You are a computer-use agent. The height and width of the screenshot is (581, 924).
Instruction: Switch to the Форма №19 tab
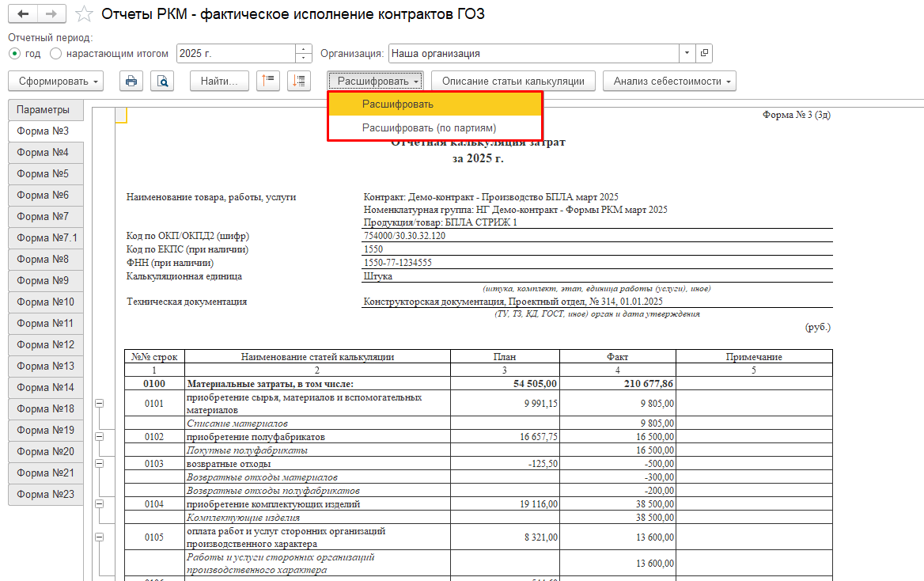[x=45, y=431]
